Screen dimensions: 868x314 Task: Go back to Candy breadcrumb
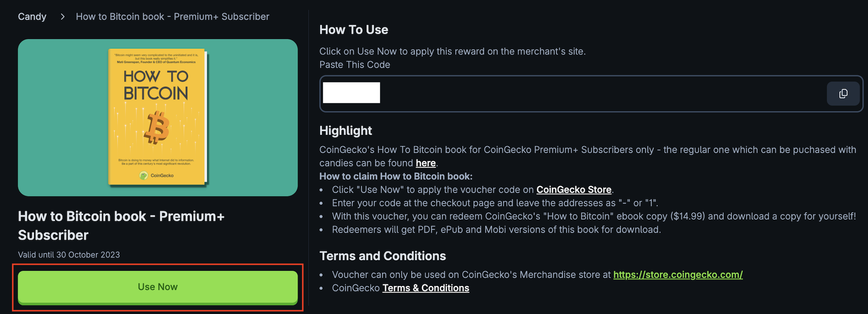(32, 17)
